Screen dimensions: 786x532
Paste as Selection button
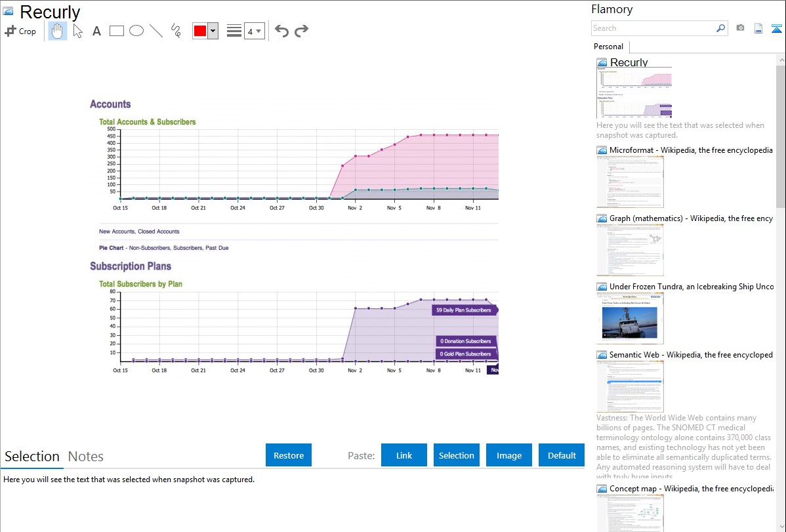(x=456, y=455)
